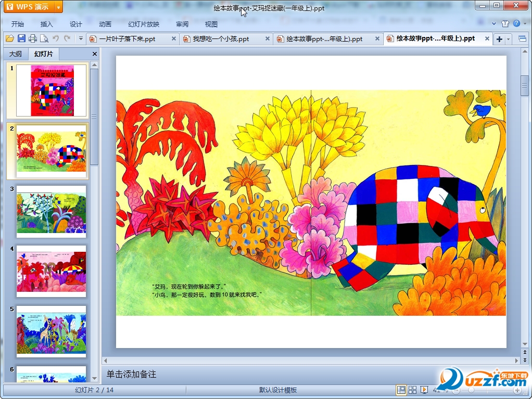Image resolution: width=532 pixels, height=399 pixels.
Task: Switch to slide sorter view icon
Action: [413, 390]
